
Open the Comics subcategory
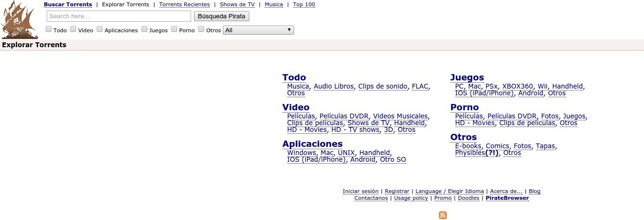(497, 146)
